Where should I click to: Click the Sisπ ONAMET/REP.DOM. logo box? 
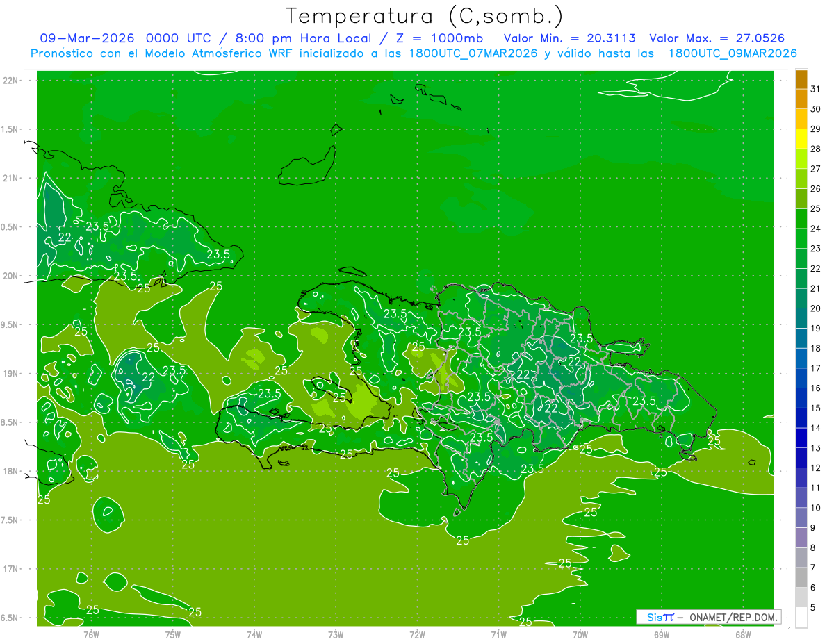[x=709, y=617]
